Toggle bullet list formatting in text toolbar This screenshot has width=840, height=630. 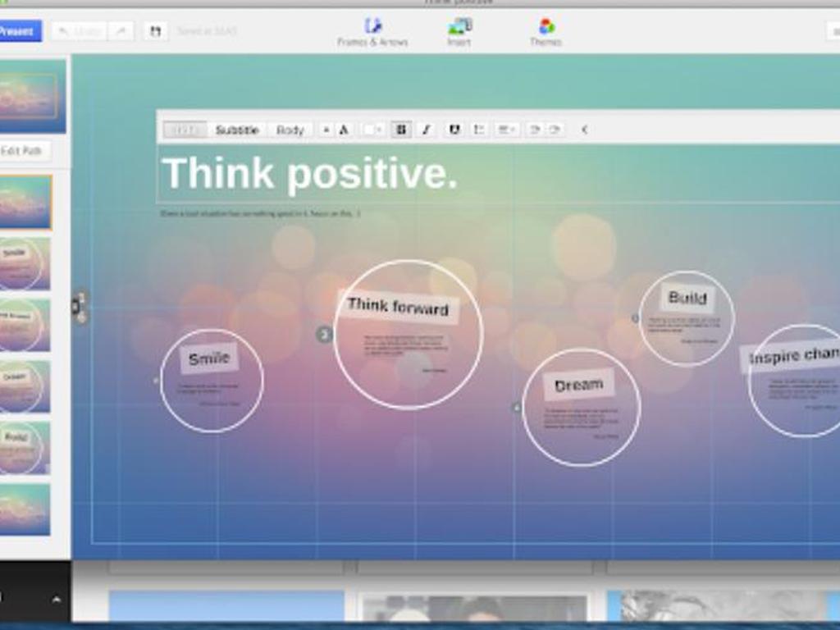(480, 130)
